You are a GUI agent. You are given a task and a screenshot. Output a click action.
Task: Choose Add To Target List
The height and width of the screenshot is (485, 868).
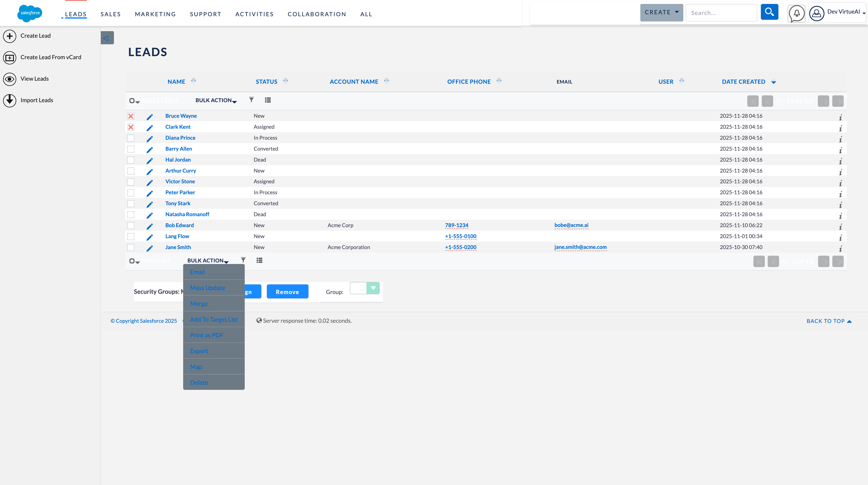214,319
